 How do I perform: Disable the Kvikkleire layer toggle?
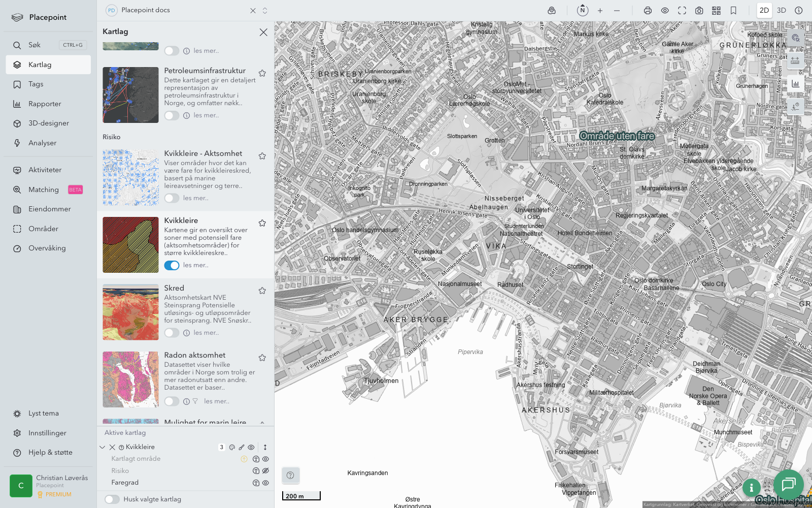[x=172, y=265]
